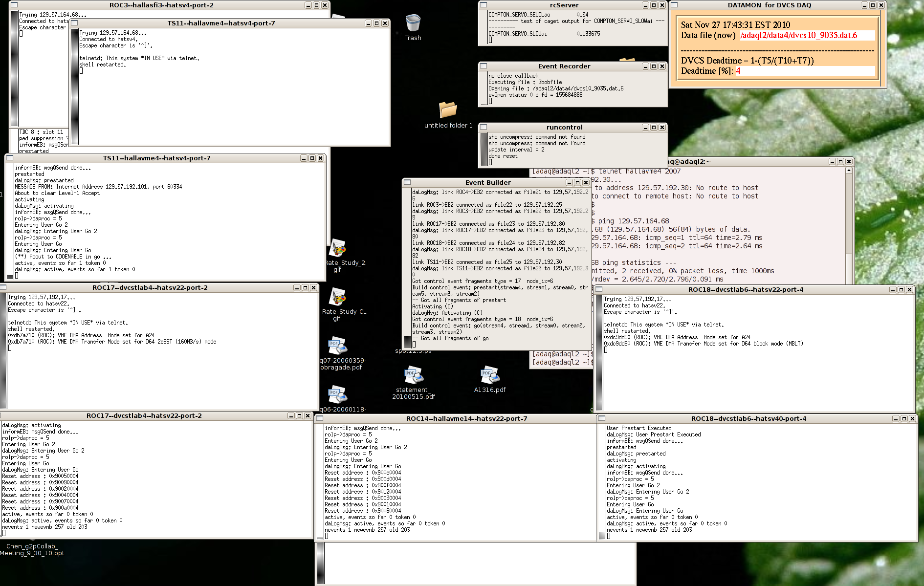This screenshot has width=924, height=586.
Task: Click the scrollbar of the TS11 'shell restarted' window
Action: coord(75,86)
